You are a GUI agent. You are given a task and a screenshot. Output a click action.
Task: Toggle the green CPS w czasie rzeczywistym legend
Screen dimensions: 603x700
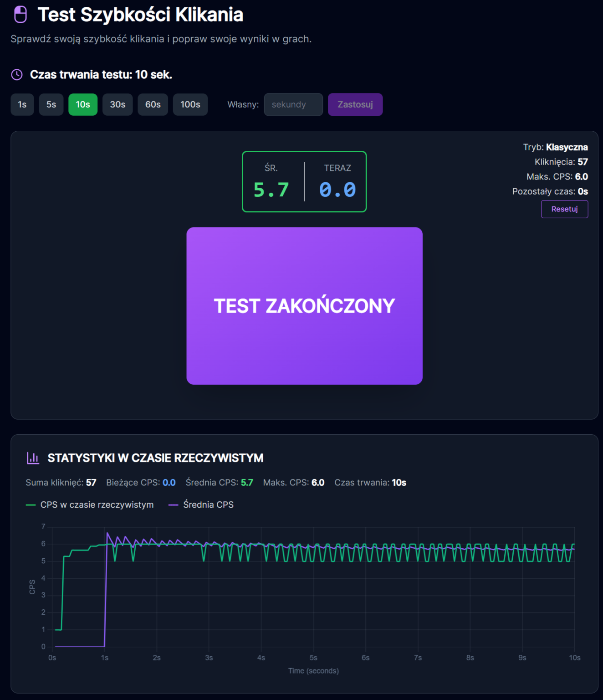coord(90,504)
